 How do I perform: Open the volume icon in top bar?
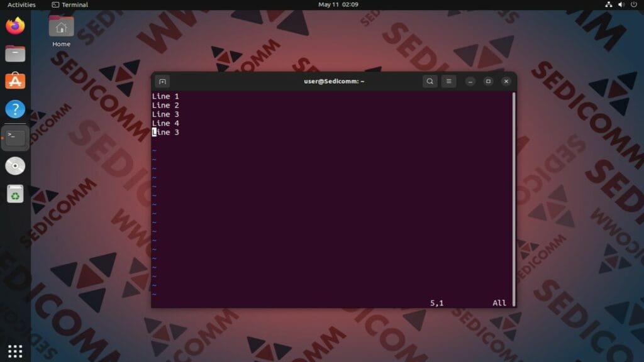(621, 4)
